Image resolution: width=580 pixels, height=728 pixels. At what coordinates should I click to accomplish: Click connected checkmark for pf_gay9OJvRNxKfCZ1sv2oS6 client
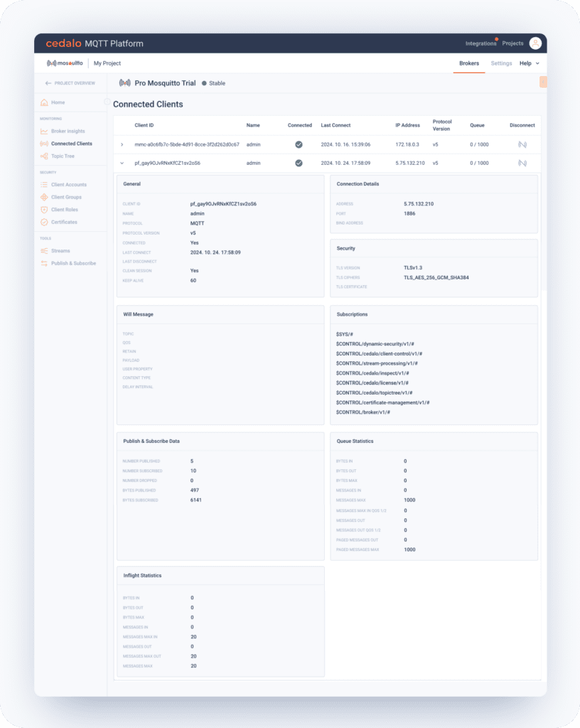pos(299,163)
